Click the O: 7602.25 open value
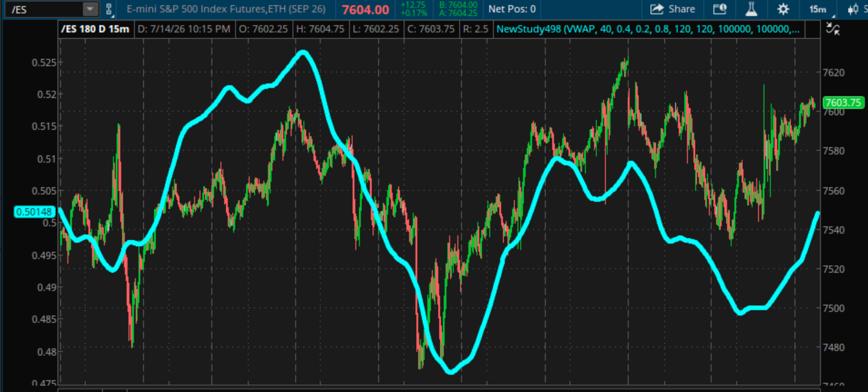Screen dimensions: 868x392 tap(262, 29)
